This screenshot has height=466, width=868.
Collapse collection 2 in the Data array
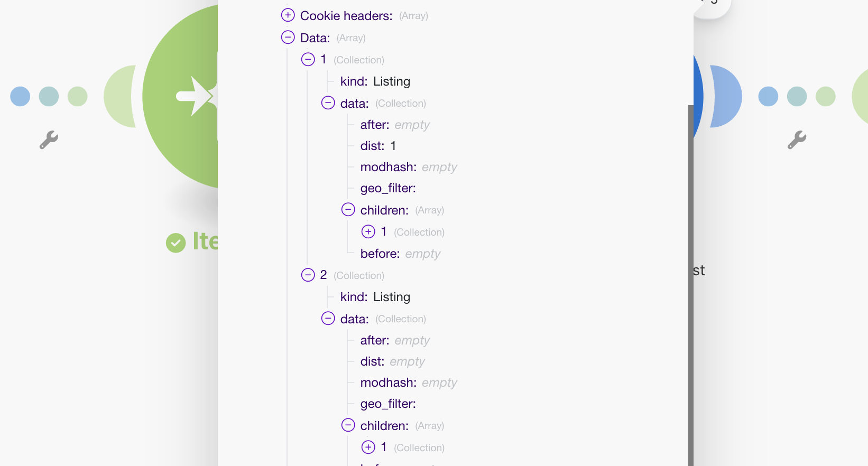pyautogui.click(x=308, y=275)
